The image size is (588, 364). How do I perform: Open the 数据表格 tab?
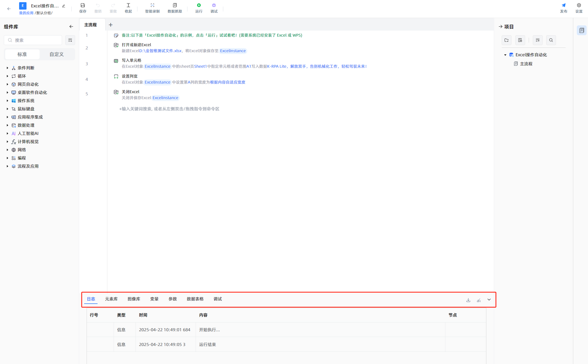coord(195,299)
